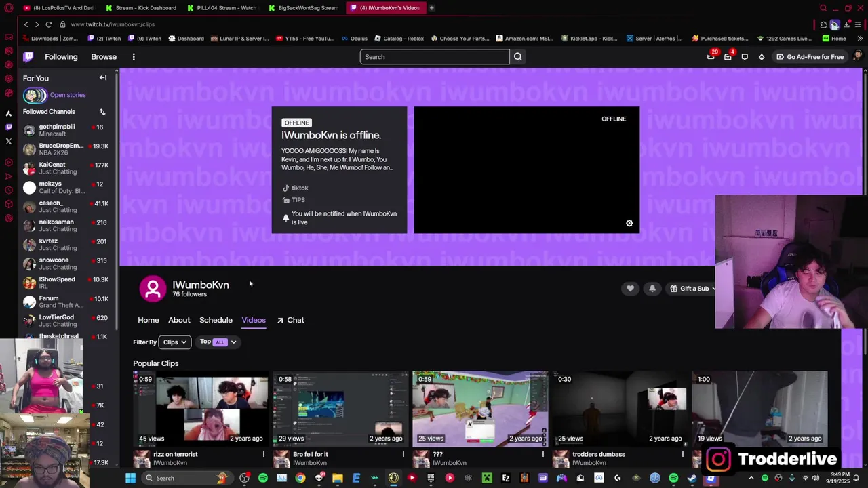The height and width of the screenshot is (488, 868).
Task: Click the search magnifier button
Action: tap(518, 57)
